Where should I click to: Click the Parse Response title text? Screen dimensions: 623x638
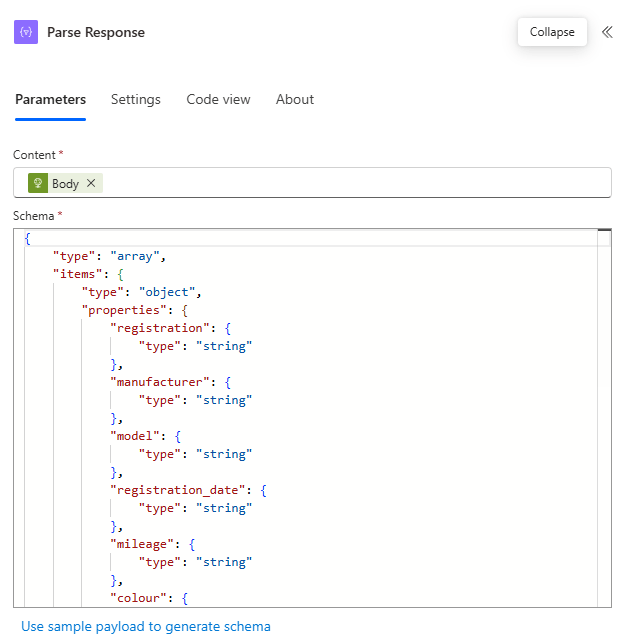(x=96, y=32)
